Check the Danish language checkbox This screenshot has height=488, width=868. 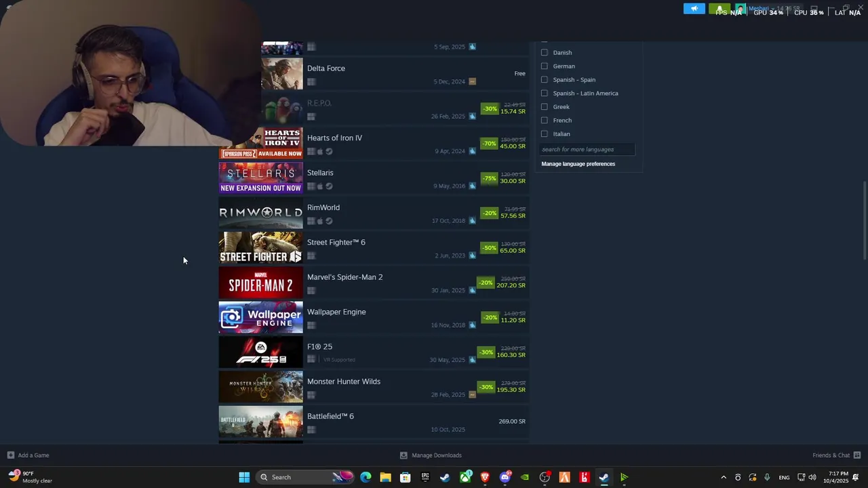coord(545,52)
